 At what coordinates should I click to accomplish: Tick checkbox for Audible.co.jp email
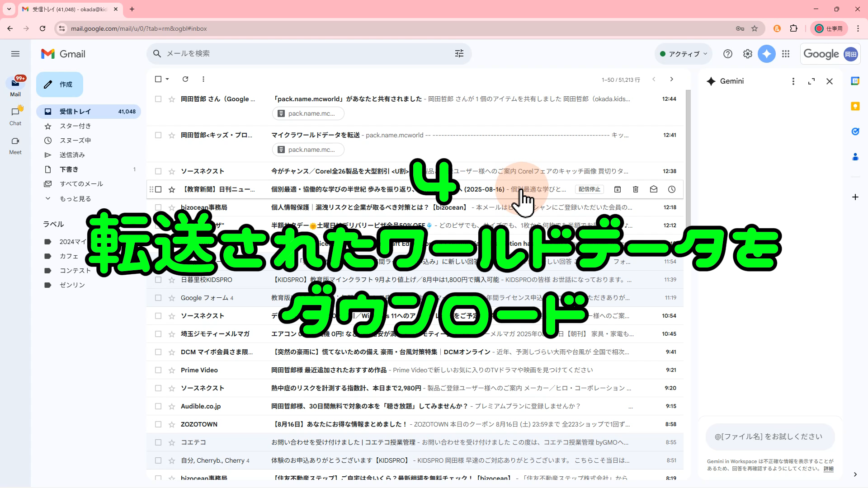pos(158,406)
